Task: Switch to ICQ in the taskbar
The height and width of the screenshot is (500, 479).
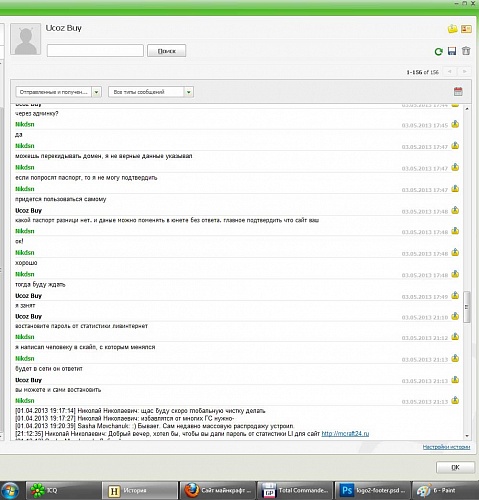Action: pyautogui.click(x=63, y=490)
